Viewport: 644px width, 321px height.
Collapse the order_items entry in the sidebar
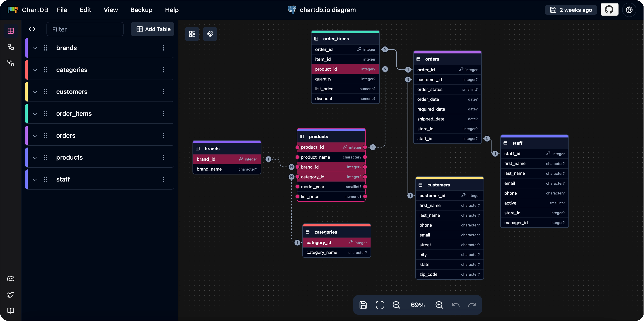pyautogui.click(x=35, y=114)
